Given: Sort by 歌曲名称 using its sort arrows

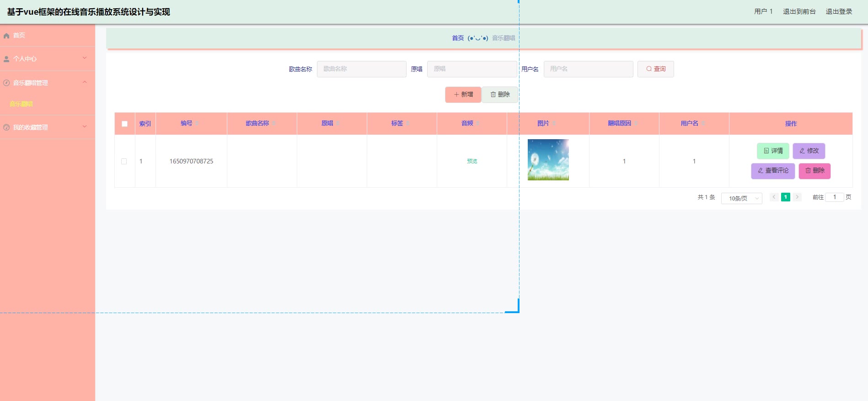Looking at the screenshot, I should [x=274, y=124].
